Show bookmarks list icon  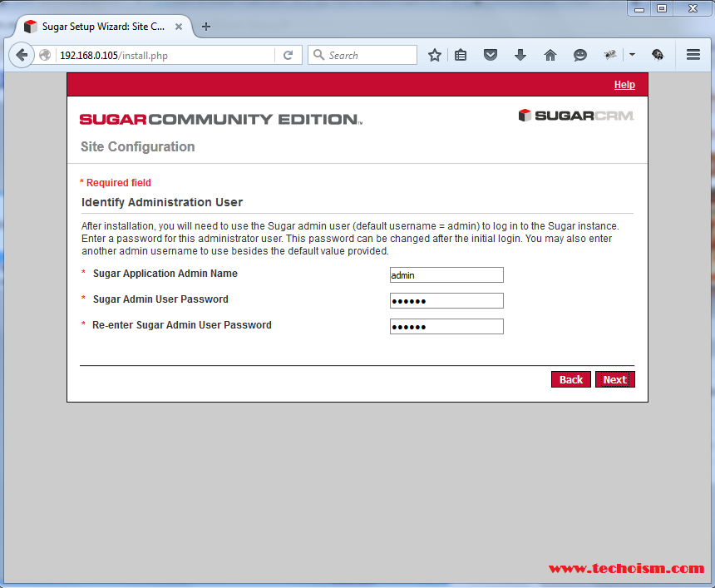point(461,55)
